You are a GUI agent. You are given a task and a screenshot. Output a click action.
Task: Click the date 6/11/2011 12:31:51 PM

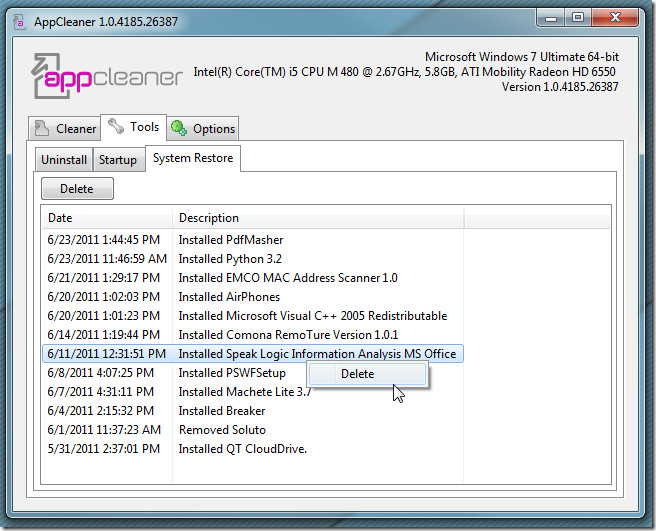(107, 354)
